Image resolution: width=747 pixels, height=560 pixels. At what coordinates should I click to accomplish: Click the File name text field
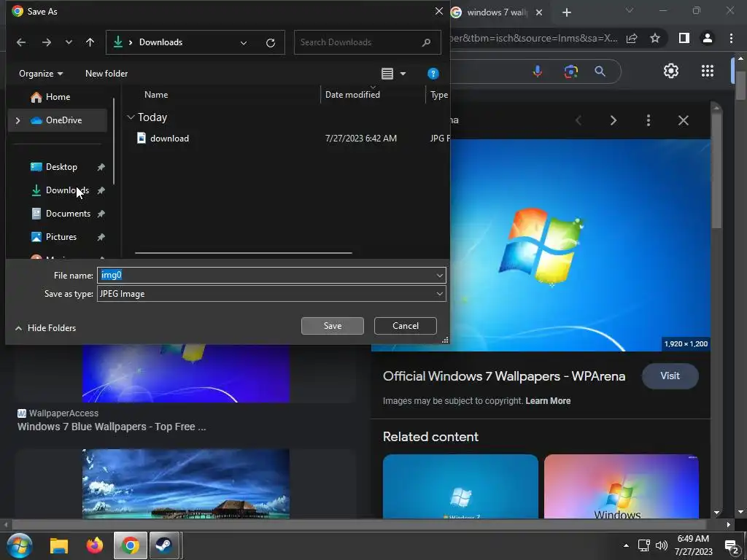(x=266, y=275)
